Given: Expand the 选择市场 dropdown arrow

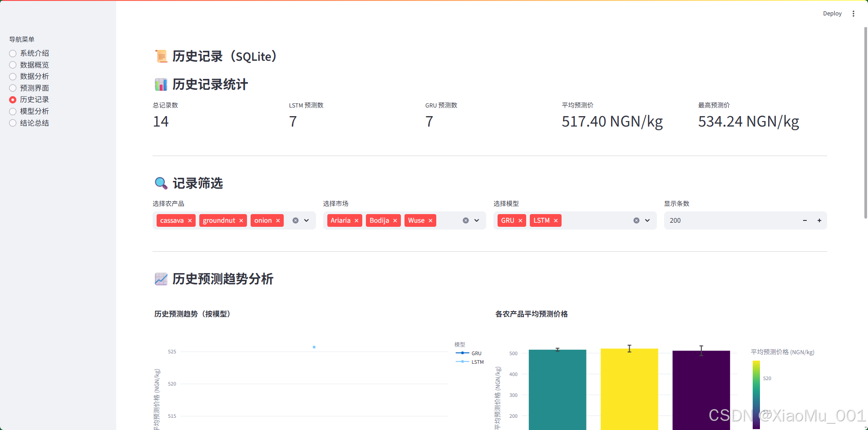Looking at the screenshot, I should coord(477,220).
